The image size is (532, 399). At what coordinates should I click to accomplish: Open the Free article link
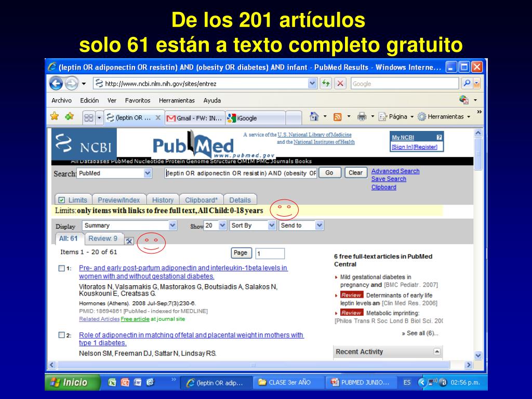point(135,319)
